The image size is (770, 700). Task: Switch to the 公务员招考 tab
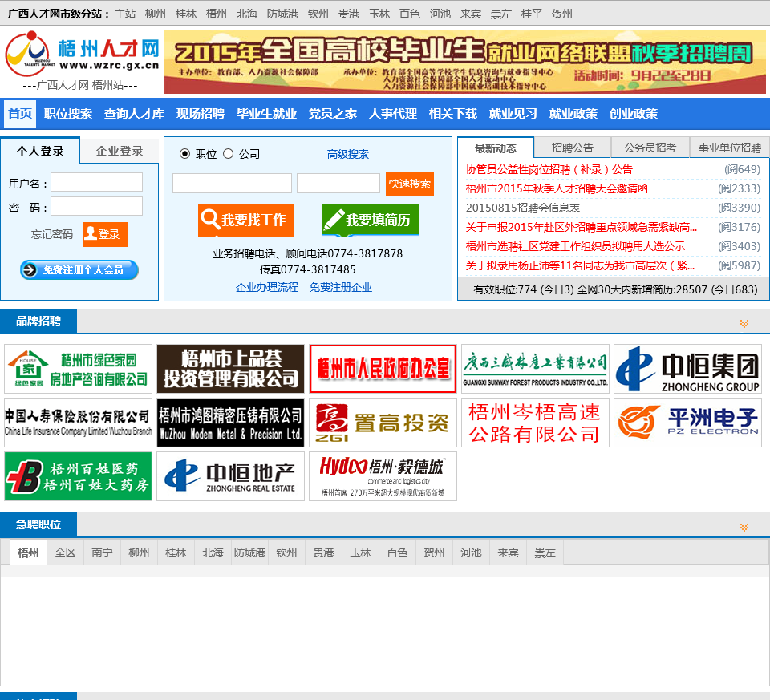(650, 148)
